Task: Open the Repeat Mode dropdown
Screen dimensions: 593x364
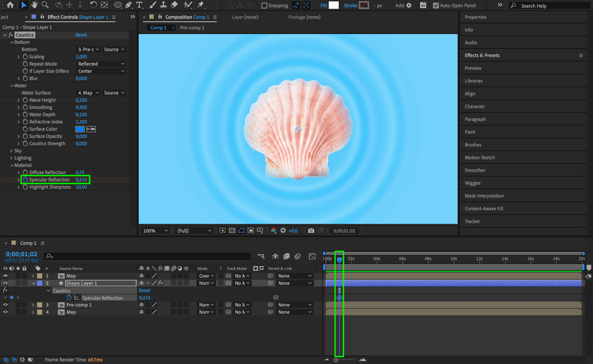Action: [101, 64]
